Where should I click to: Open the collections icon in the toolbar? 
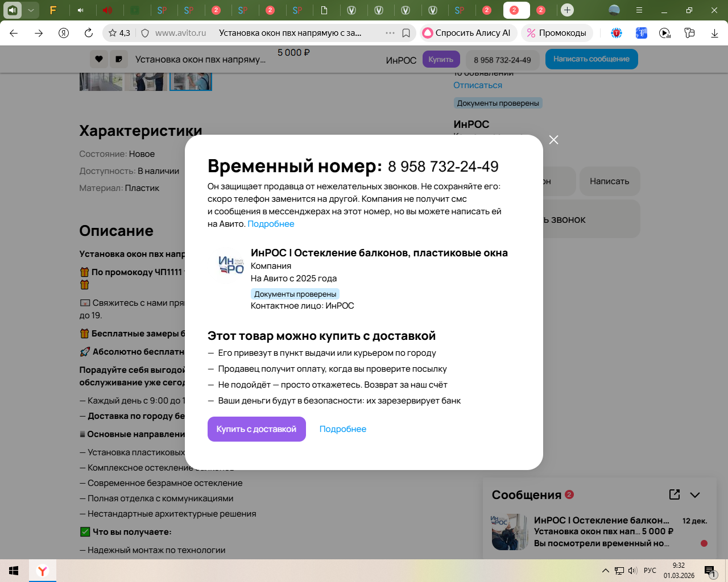(689, 33)
